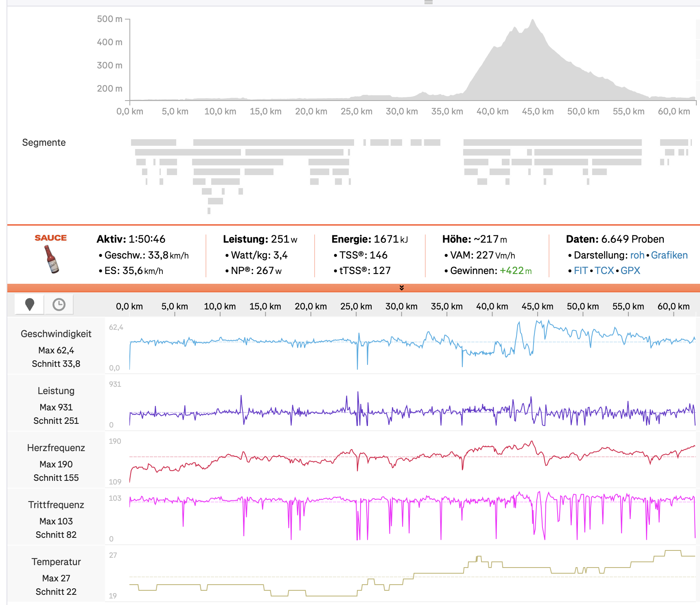Select the lowest segment bar in the stack
Image resolution: width=700 pixels, height=605 pixels.
point(209,211)
